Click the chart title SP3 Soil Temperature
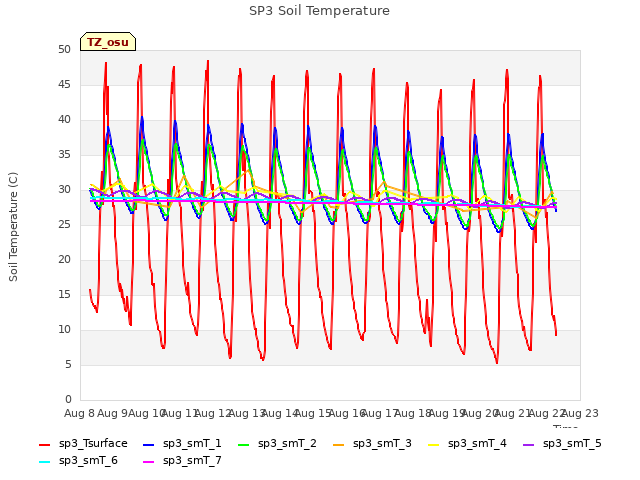 [319, 11]
